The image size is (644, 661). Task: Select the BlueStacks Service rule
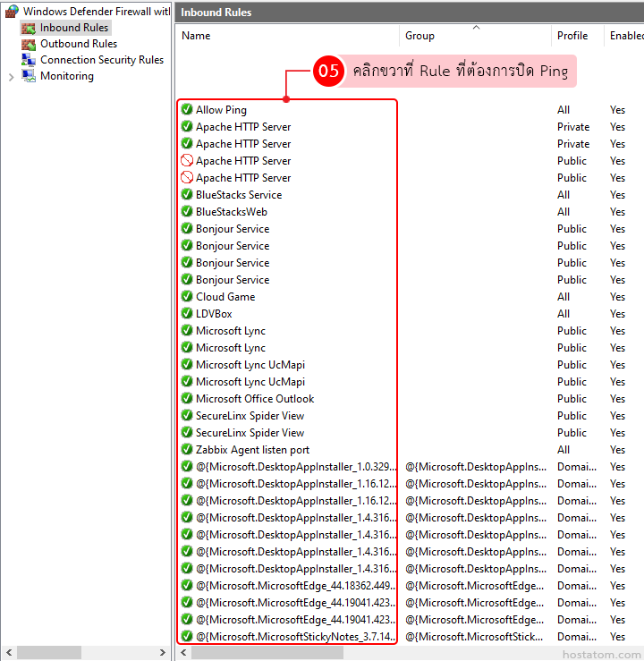click(239, 195)
